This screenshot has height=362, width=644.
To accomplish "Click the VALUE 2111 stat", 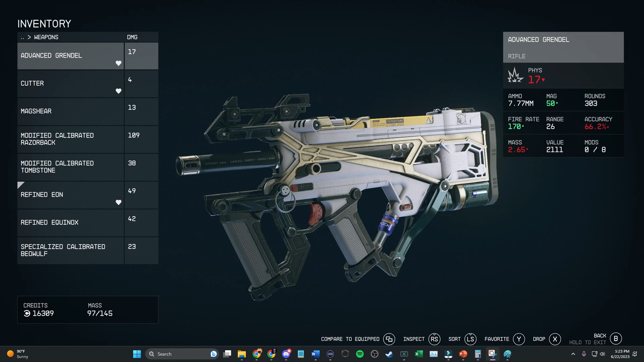I will point(555,146).
